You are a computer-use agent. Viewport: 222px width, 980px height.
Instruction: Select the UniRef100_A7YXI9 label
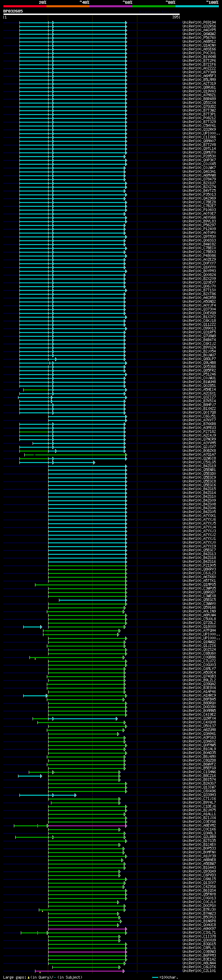199,546
